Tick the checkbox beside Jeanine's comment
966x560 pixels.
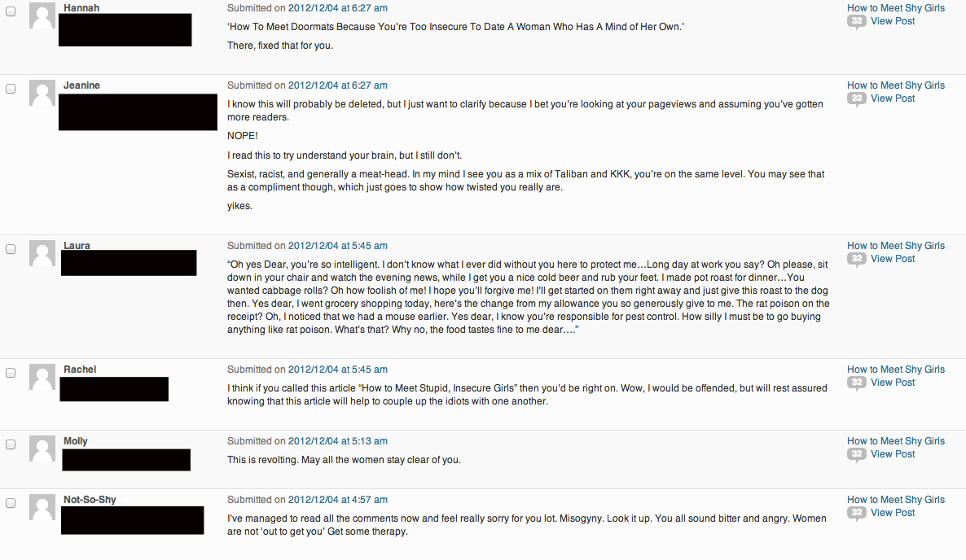[11, 89]
